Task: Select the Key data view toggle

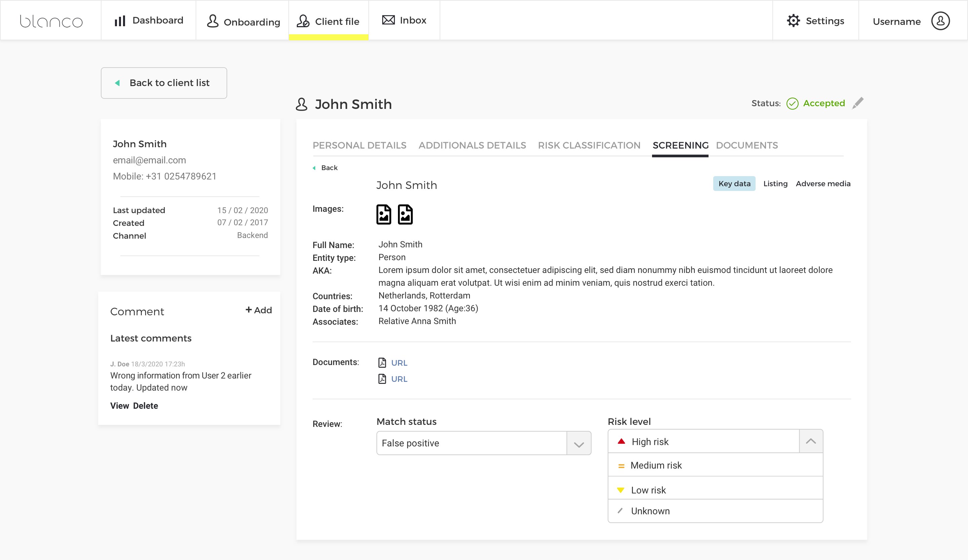Action: pyautogui.click(x=734, y=184)
